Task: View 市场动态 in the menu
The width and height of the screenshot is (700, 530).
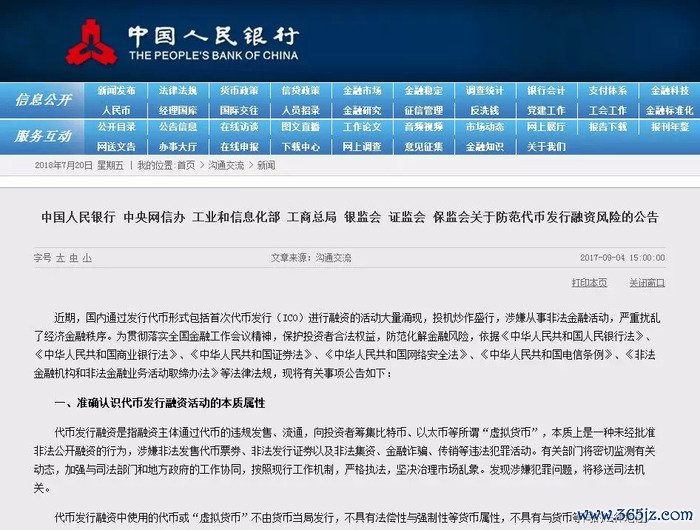Action: point(485,127)
